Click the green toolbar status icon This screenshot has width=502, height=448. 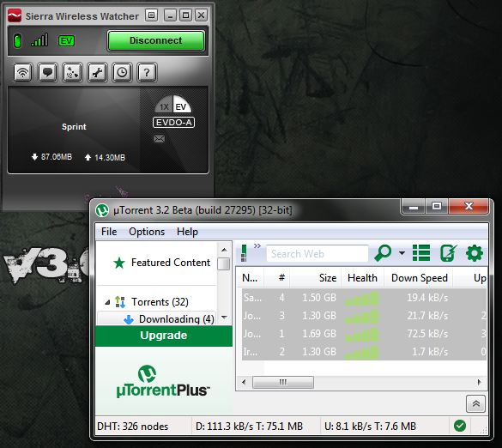244,253
